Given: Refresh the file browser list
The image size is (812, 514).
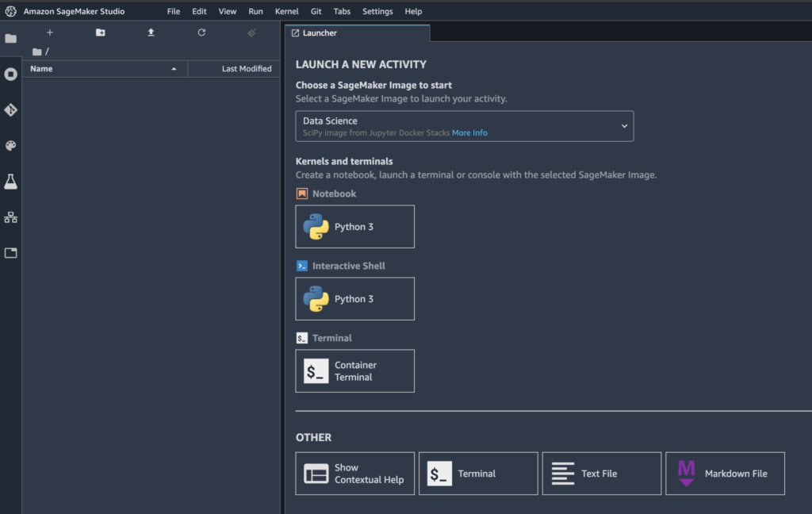Looking at the screenshot, I should tap(201, 33).
